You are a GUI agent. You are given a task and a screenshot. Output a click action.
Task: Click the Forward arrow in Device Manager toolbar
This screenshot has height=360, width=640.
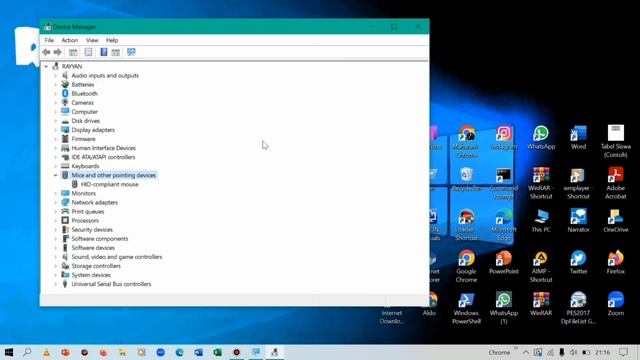click(58, 52)
